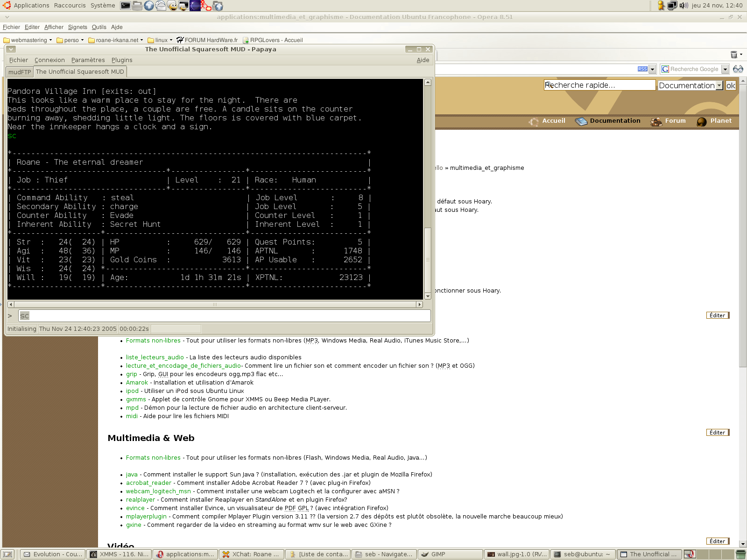
Task: Open Papaya's Paramètres menu
Action: coord(88,60)
